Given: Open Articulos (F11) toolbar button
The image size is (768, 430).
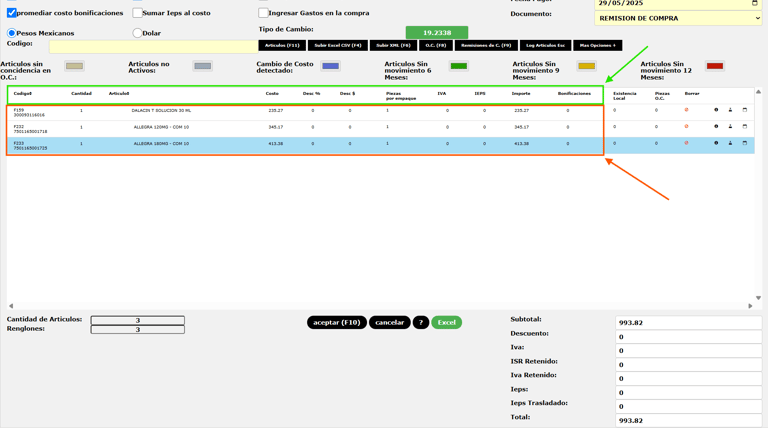Looking at the screenshot, I should pyautogui.click(x=282, y=46).
